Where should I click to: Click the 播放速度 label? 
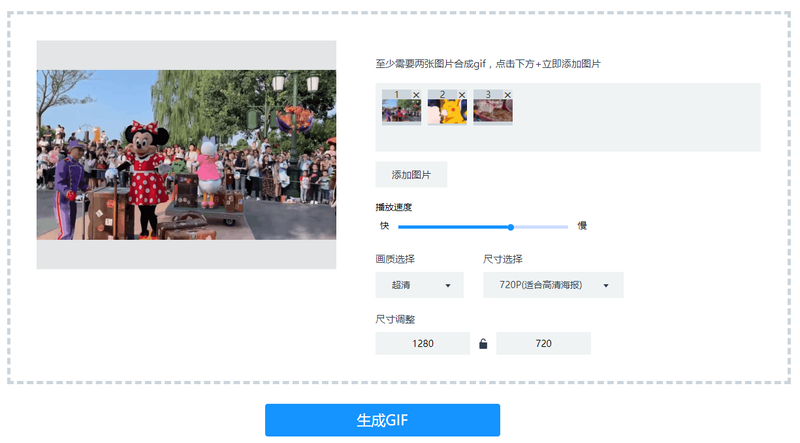point(394,207)
